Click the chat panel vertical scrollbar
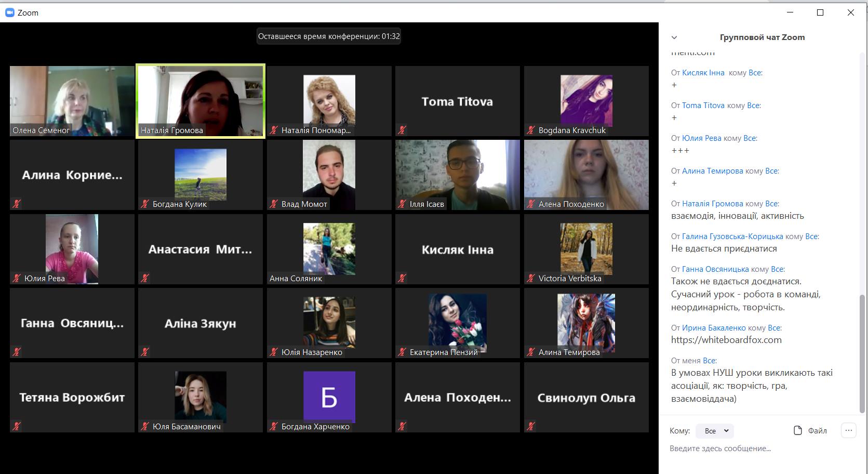 [x=863, y=353]
